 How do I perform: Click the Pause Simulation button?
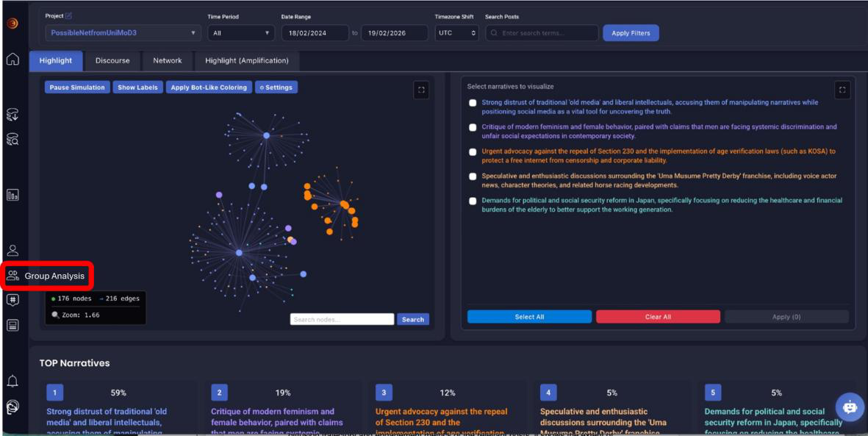(77, 87)
